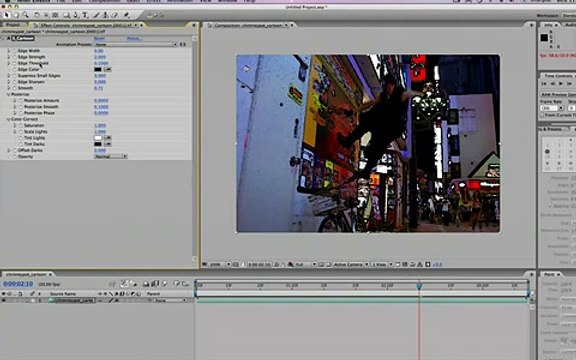Select the Rotation tool
Screen dimensions: 576x360
click(37, 15)
